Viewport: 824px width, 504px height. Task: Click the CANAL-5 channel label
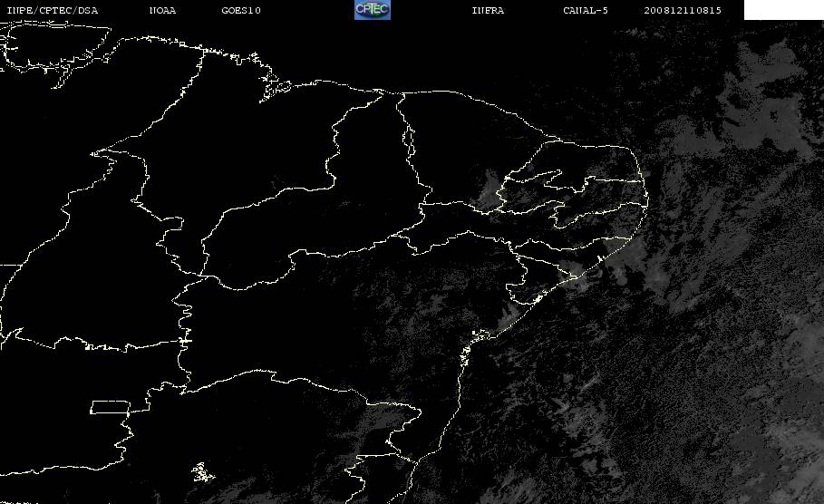click(x=586, y=11)
